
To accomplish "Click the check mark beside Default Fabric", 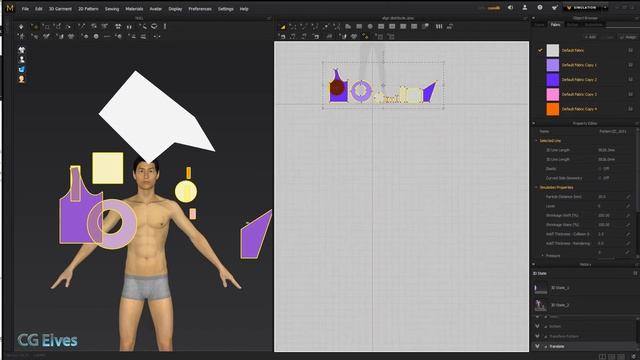I will pos(540,50).
